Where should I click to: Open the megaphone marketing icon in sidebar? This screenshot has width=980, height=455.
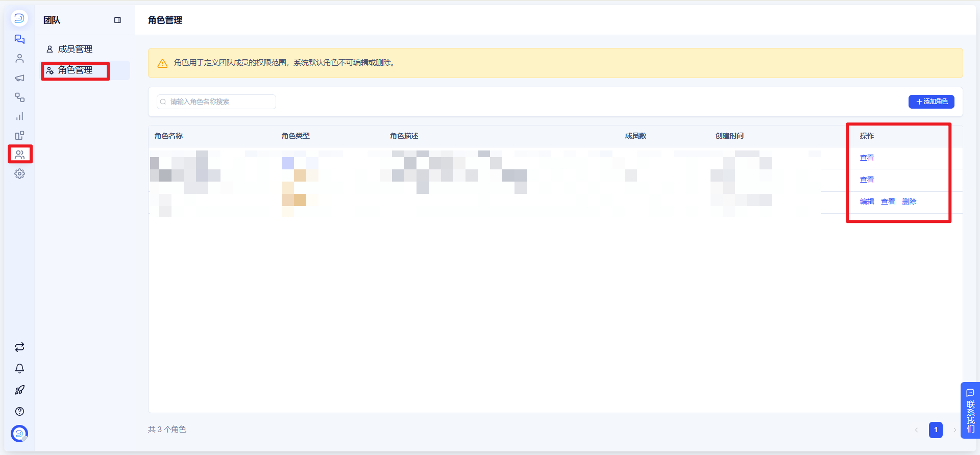19,78
